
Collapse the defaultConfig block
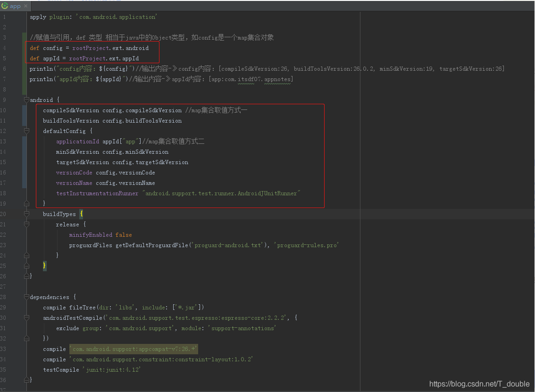point(27,131)
